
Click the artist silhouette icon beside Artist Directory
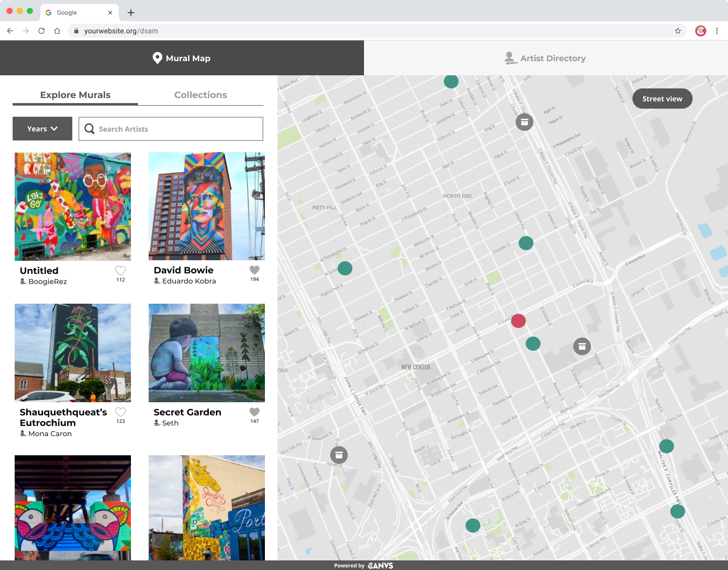(x=510, y=58)
